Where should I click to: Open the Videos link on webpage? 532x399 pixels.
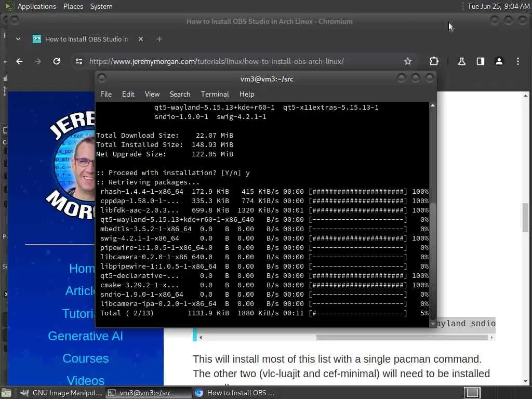coord(86,380)
